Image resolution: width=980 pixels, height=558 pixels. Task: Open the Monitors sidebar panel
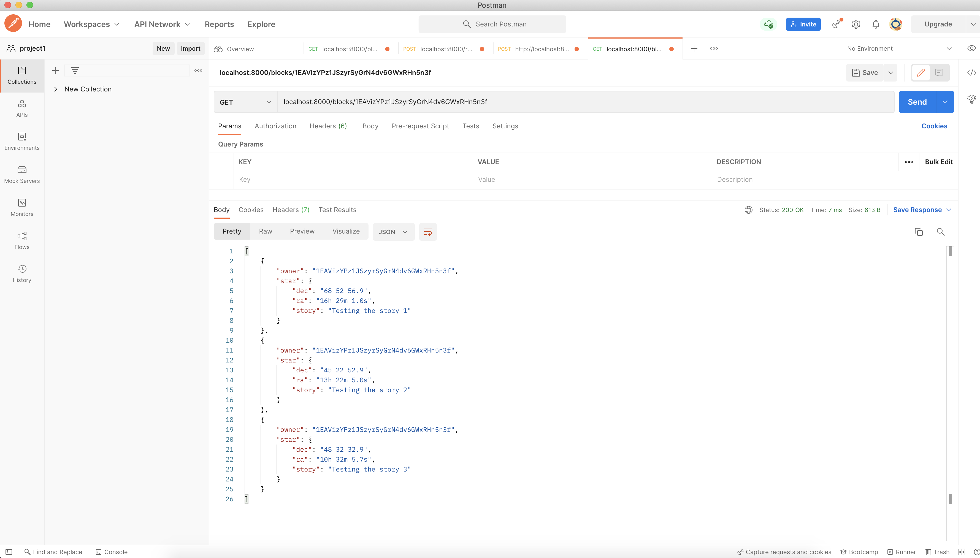point(22,207)
